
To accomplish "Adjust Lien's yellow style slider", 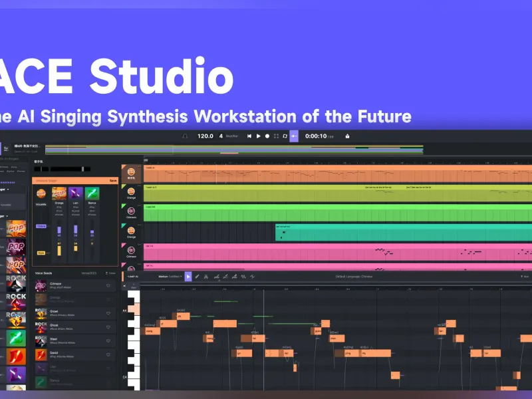I will point(75,248).
